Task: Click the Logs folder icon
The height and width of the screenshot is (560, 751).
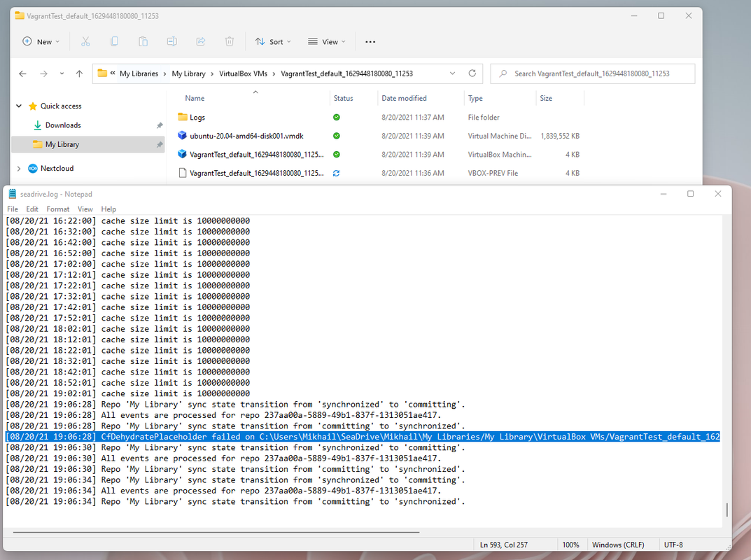Action: pos(183,117)
